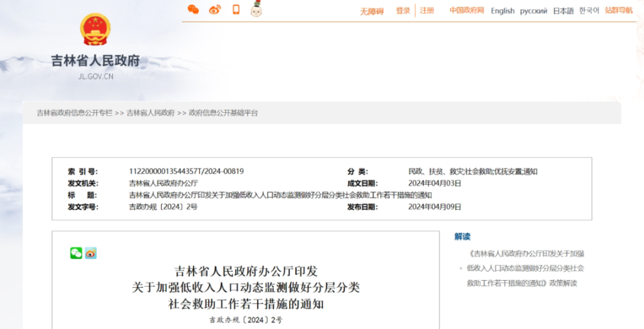
Task: Open 站群导航 site navigation
Action: pos(619,10)
